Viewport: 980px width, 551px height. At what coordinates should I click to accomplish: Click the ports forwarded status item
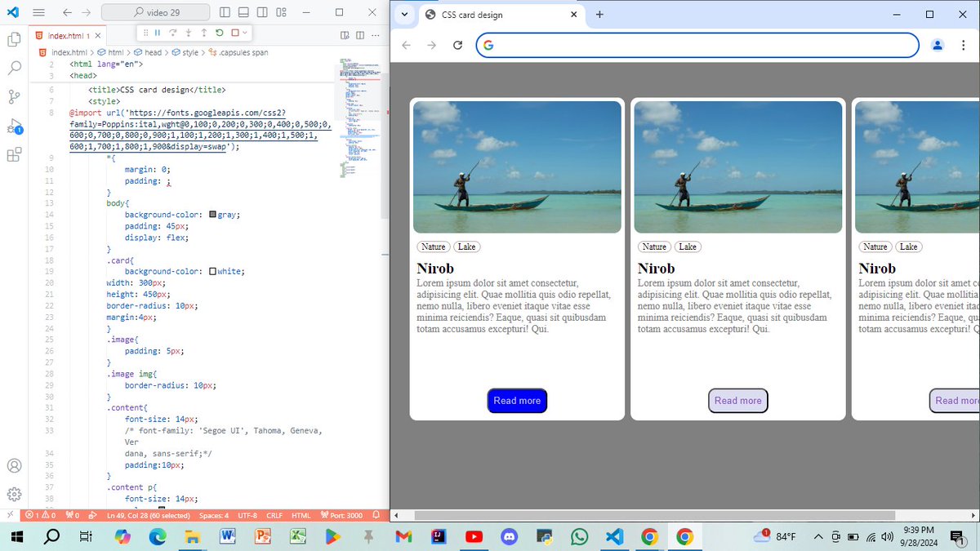[72, 515]
